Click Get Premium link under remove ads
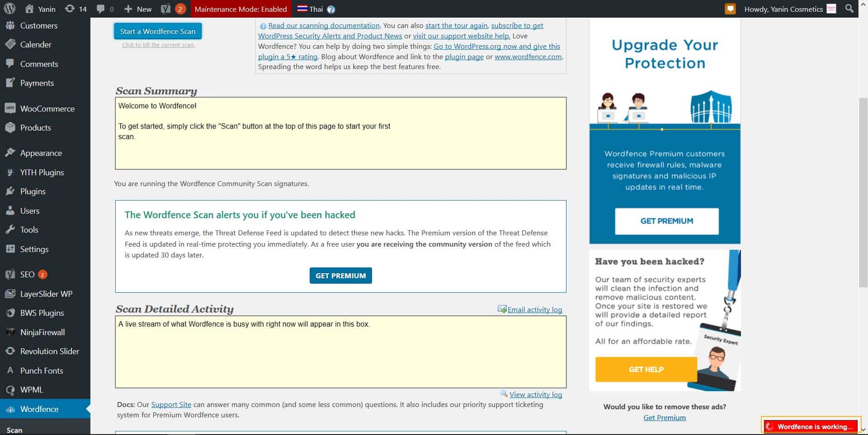Screen dimensions: 868x435 [x=665, y=418]
